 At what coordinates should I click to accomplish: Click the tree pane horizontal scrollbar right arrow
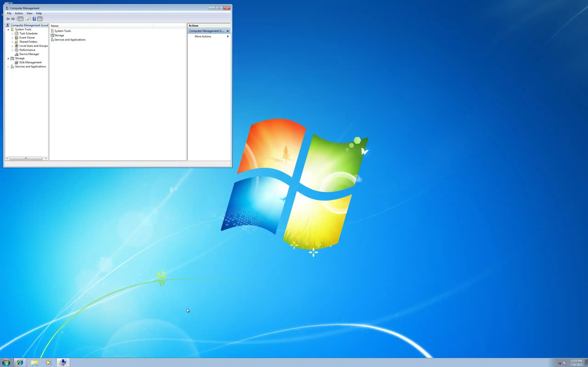pos(46,158)
